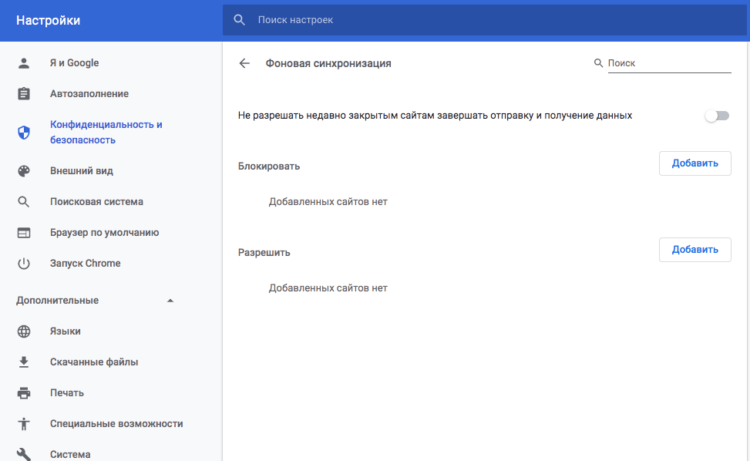Open Браузер по умолчанию section

(x=104, y=232)
